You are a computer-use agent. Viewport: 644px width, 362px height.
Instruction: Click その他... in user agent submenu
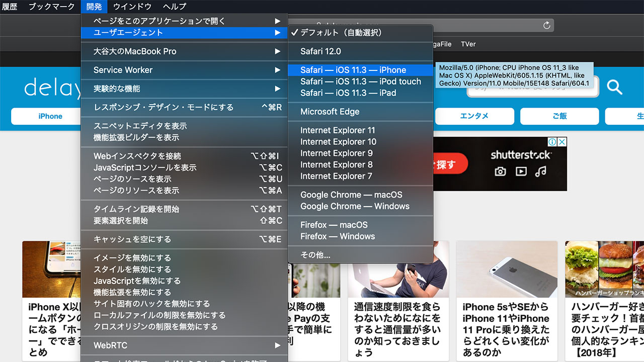tap(360, 255)
